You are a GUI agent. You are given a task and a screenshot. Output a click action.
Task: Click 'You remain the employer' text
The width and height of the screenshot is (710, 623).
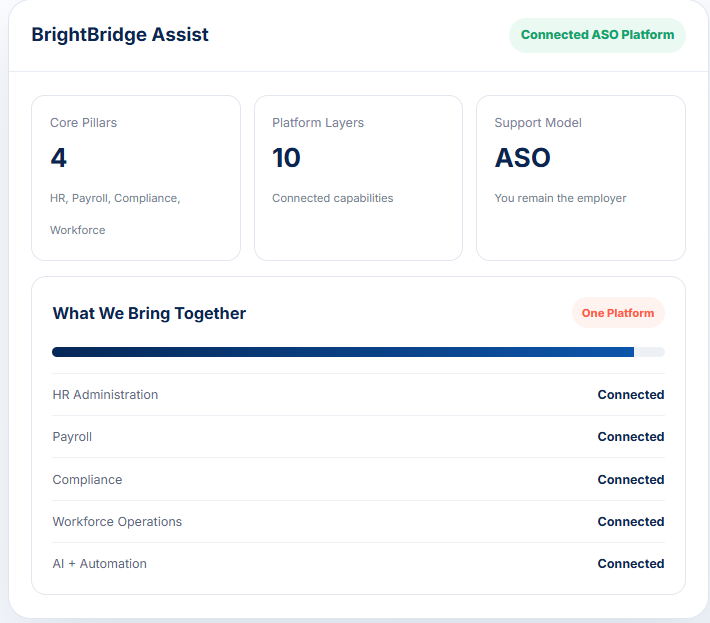coord(560,198)
